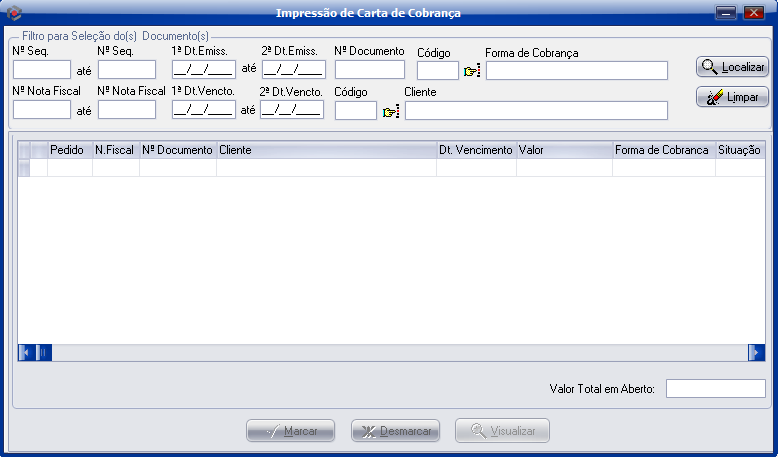Click the Situação column header

tap(740, 150)
